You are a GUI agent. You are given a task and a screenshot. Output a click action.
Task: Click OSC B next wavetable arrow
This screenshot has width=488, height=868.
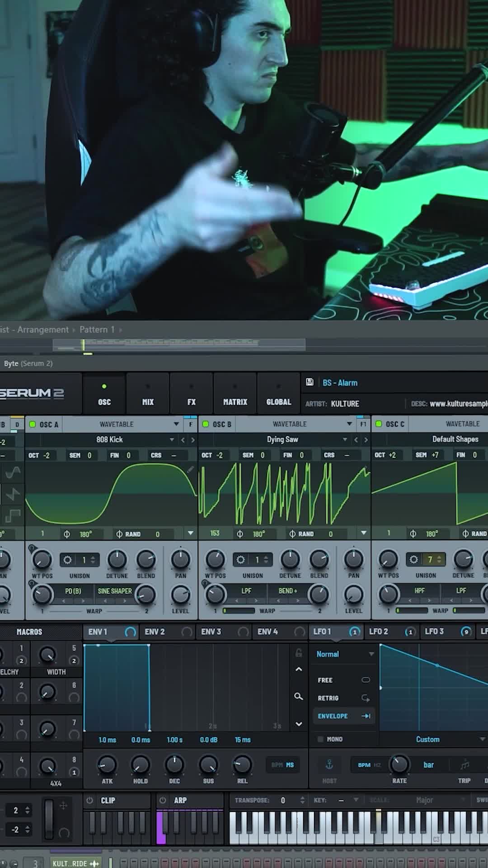(x=366, y=439)
